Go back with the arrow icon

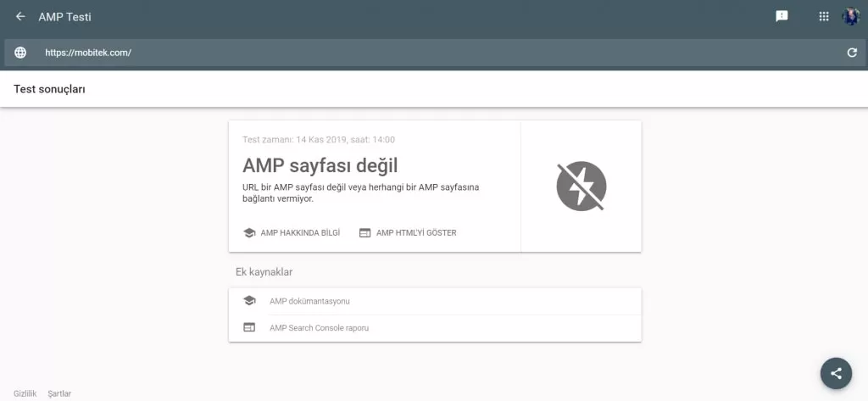coord(20,17)
